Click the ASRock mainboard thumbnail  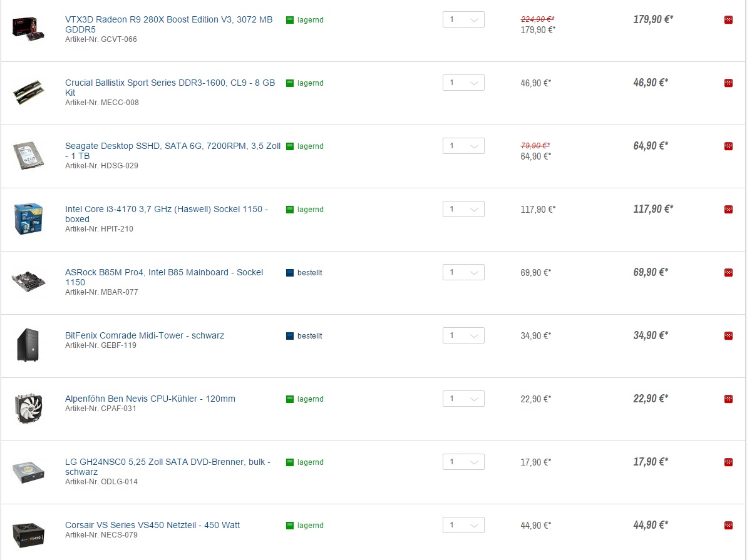(29, 282)
